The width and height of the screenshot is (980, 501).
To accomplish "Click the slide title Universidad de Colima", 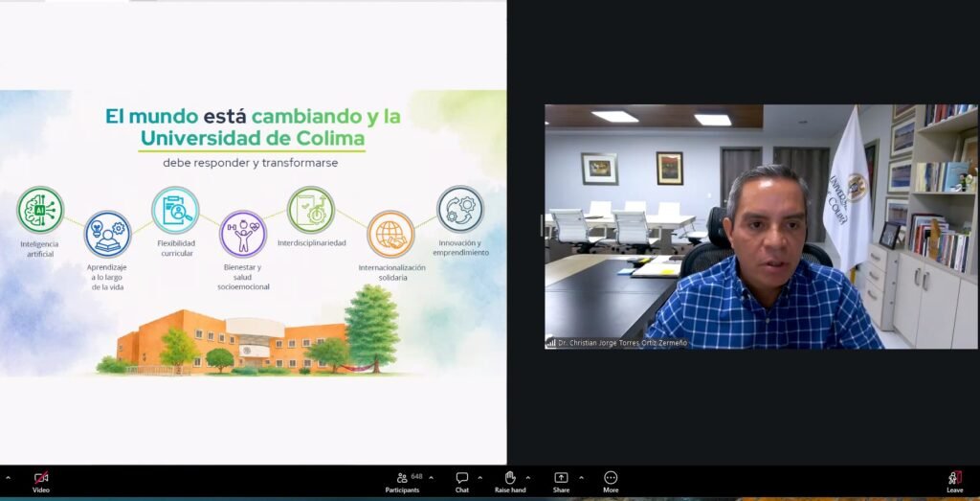I will (x=253, y=138).
